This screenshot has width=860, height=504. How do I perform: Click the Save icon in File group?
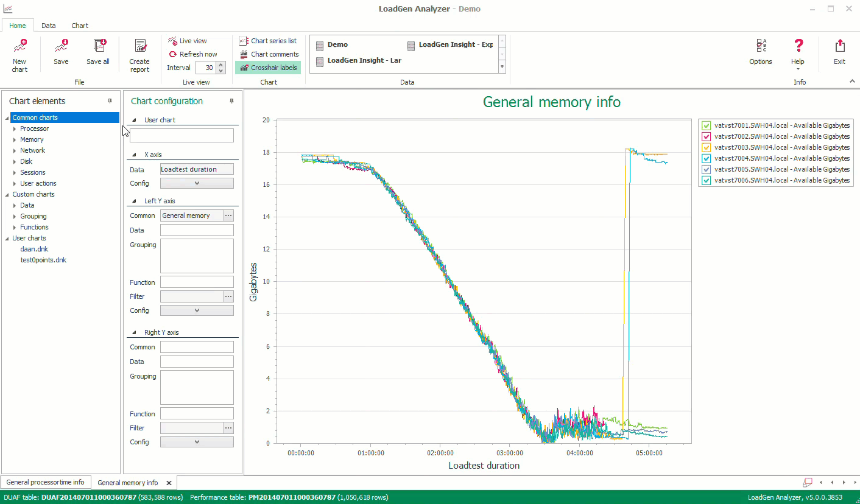point(61,47)
